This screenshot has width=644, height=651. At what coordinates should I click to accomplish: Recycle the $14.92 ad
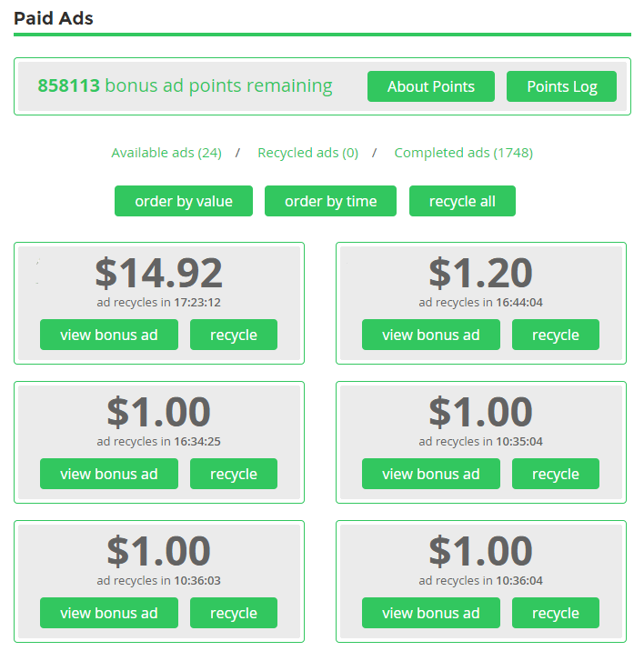[234, 335]
